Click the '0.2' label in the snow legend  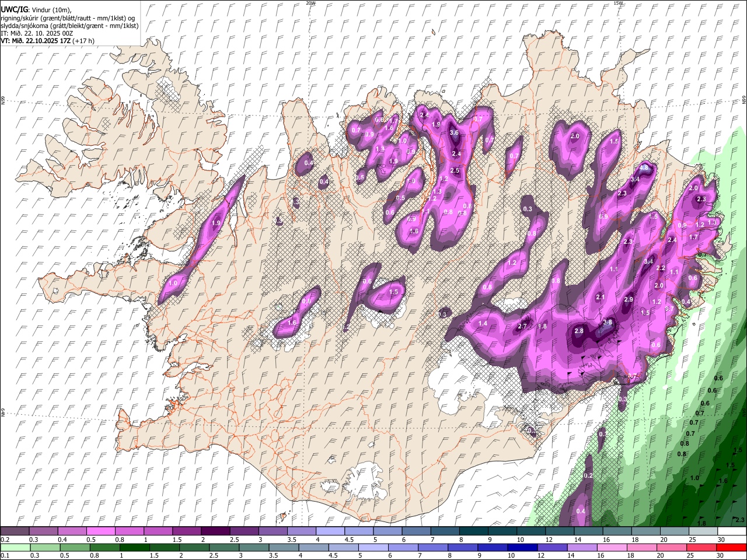[x=5, y=540]
